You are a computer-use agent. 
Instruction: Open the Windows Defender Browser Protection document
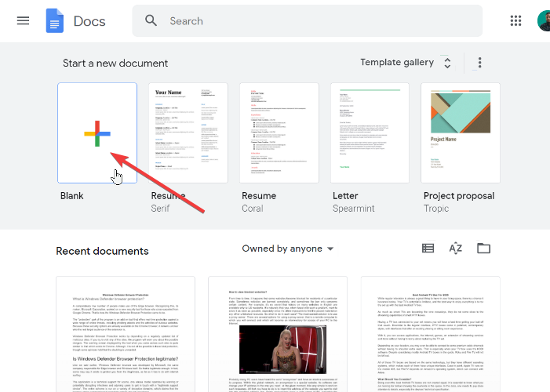126,334
